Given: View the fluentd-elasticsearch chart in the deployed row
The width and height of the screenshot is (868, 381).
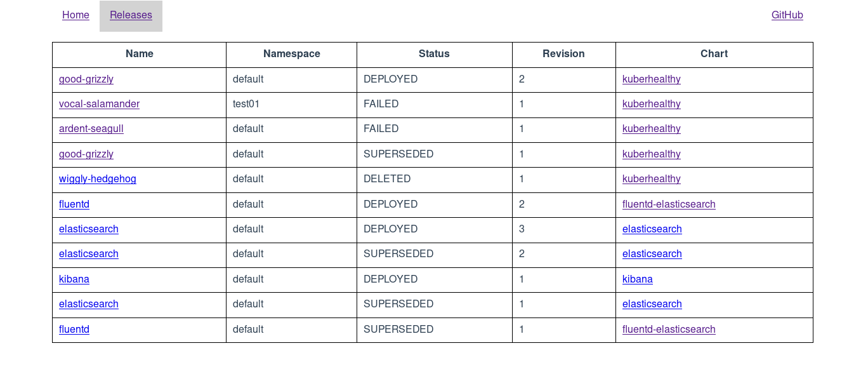Looking at the screenshot, I should (669, 204).
